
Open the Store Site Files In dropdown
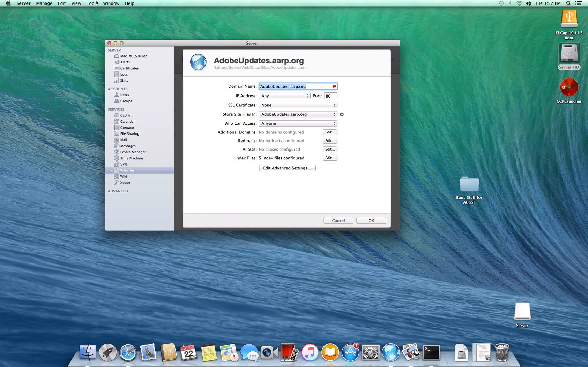298,114
